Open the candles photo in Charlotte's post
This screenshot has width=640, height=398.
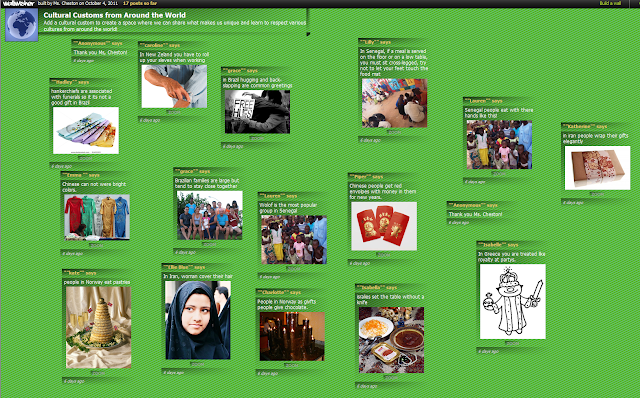[x=292, y=336]
